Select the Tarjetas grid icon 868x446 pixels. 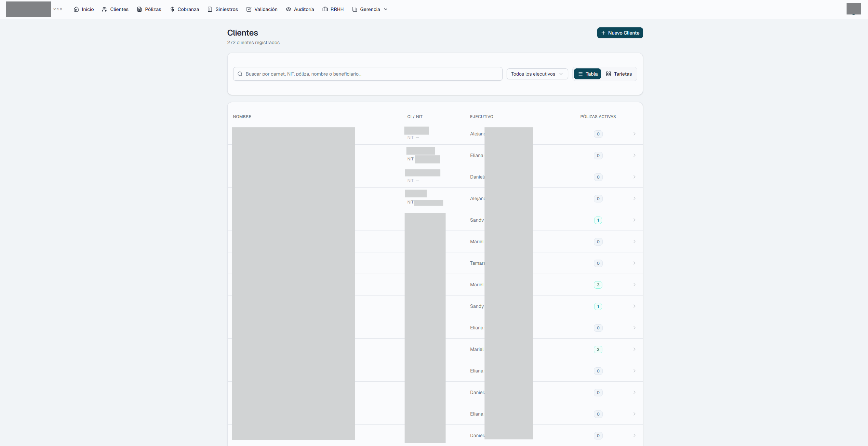[x=608, y=74]
